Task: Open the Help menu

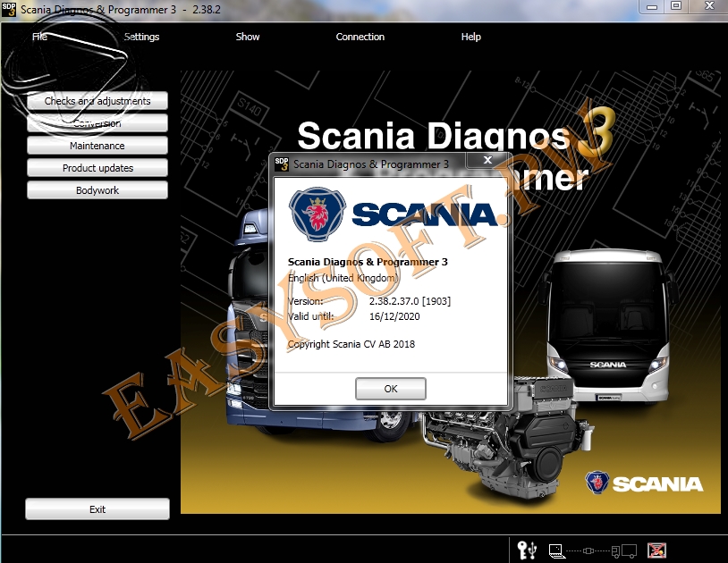Action: [x=470, y=37]
